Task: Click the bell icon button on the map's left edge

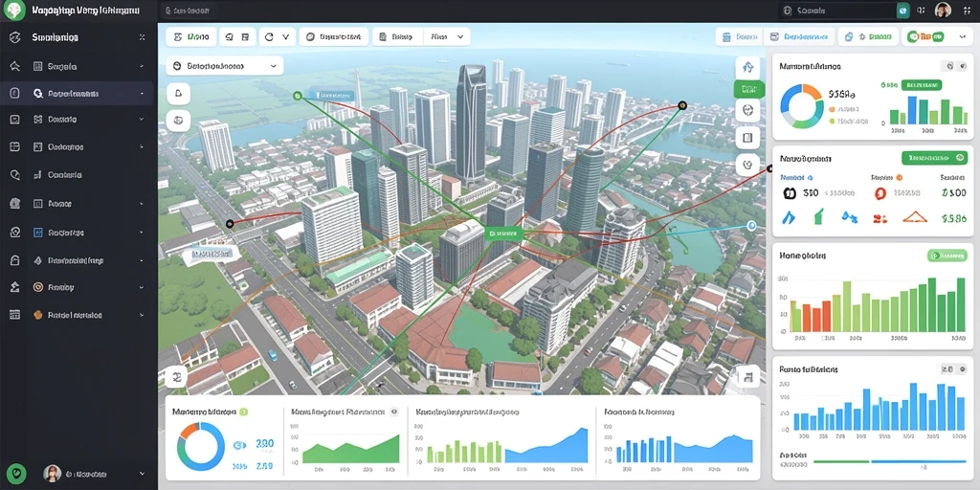Action: (x=178, y=94)
